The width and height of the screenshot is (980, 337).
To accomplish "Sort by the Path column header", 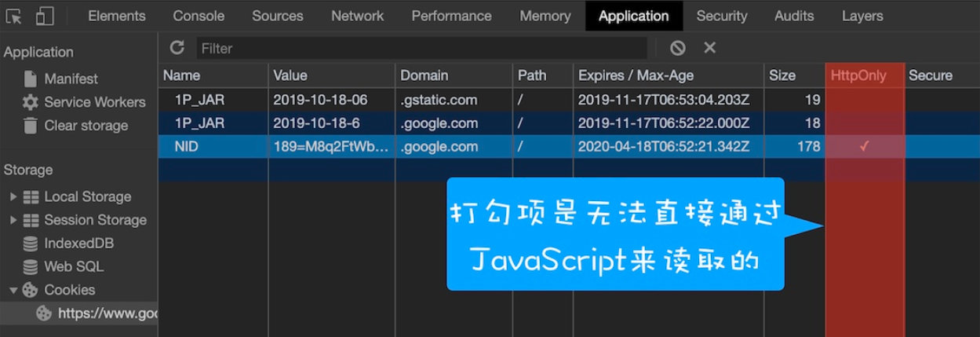I will click(x=543, y=75).
